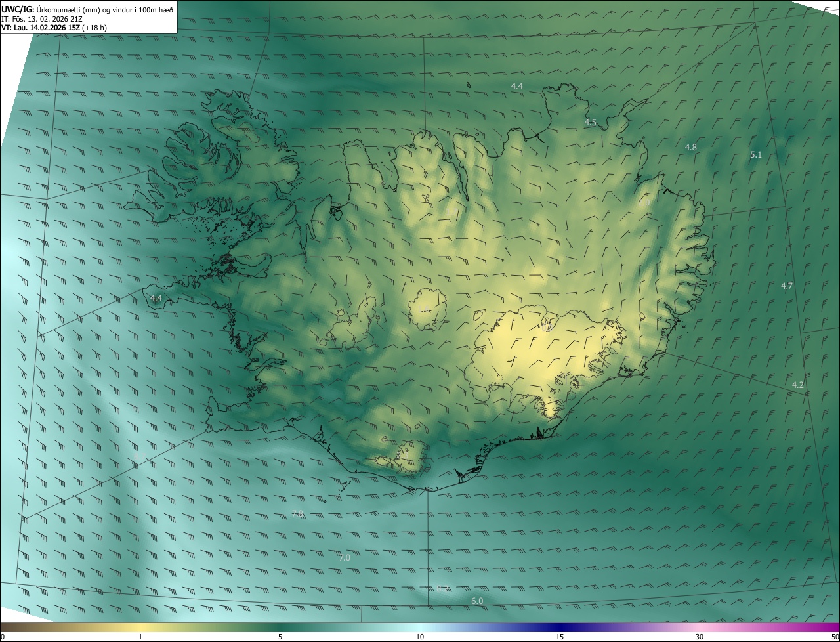Screen dimensions: 840x642
Task: Select the "IT: Fös. 13. 02. 2026 21Z" line
Action: point(42,18)
